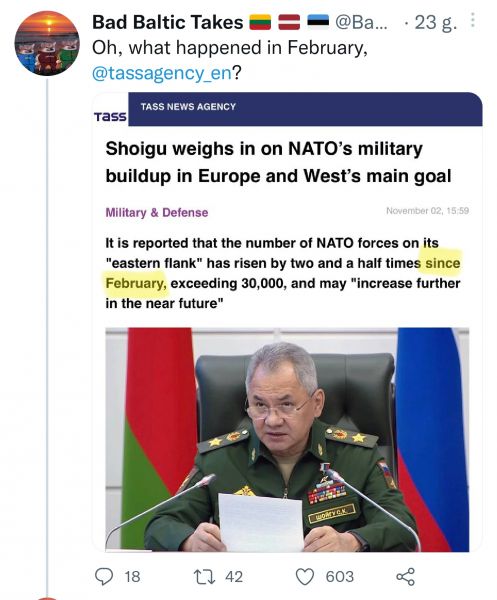497x600 pixels.
Task: Open the truncated @Ba... handle
Action: coord(361,22)
